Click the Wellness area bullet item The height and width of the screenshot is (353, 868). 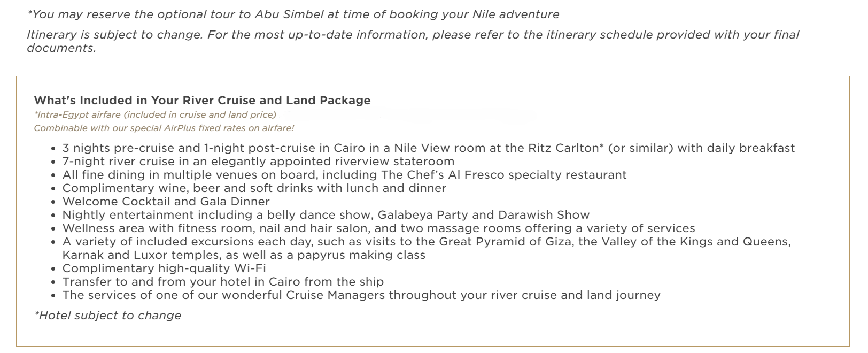tap(378, 228)
